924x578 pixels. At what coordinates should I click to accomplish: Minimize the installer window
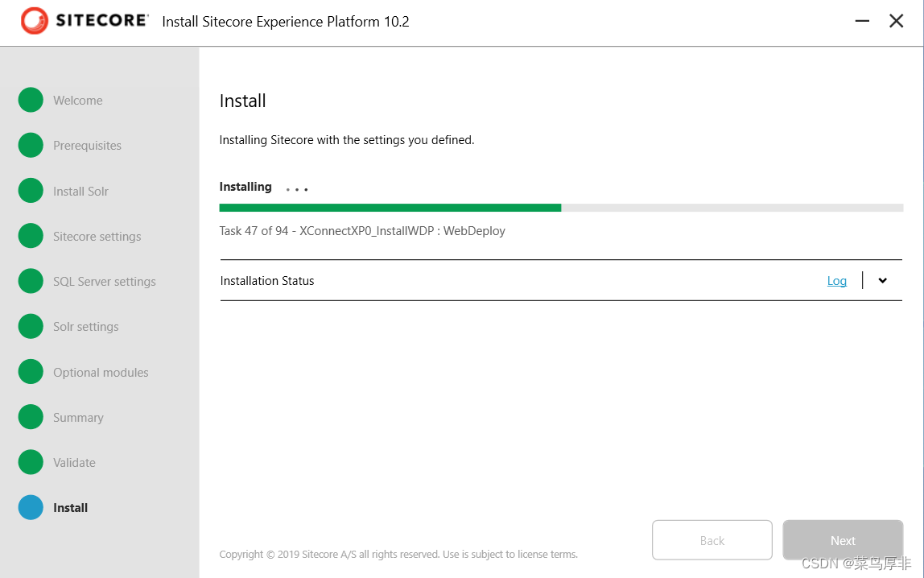click(862, 21)
